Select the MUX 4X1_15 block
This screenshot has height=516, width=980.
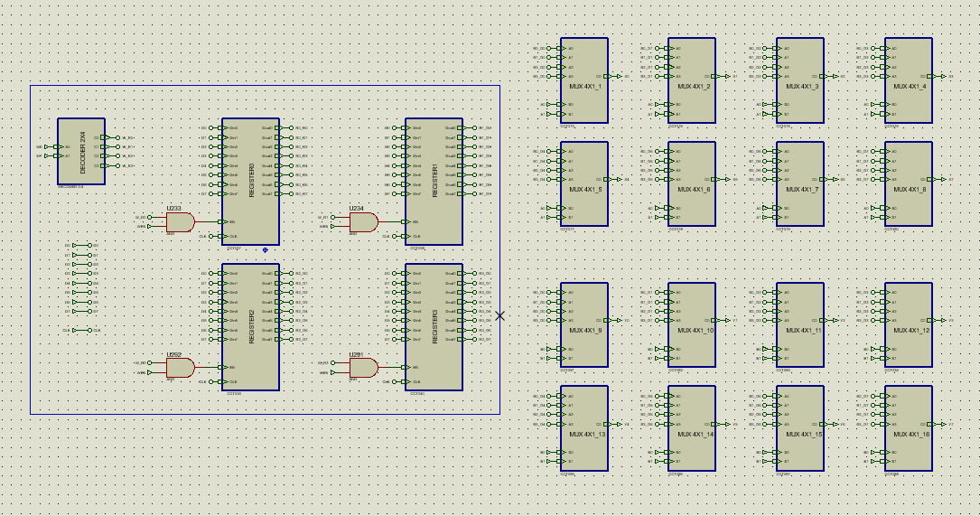pos(800,428)
